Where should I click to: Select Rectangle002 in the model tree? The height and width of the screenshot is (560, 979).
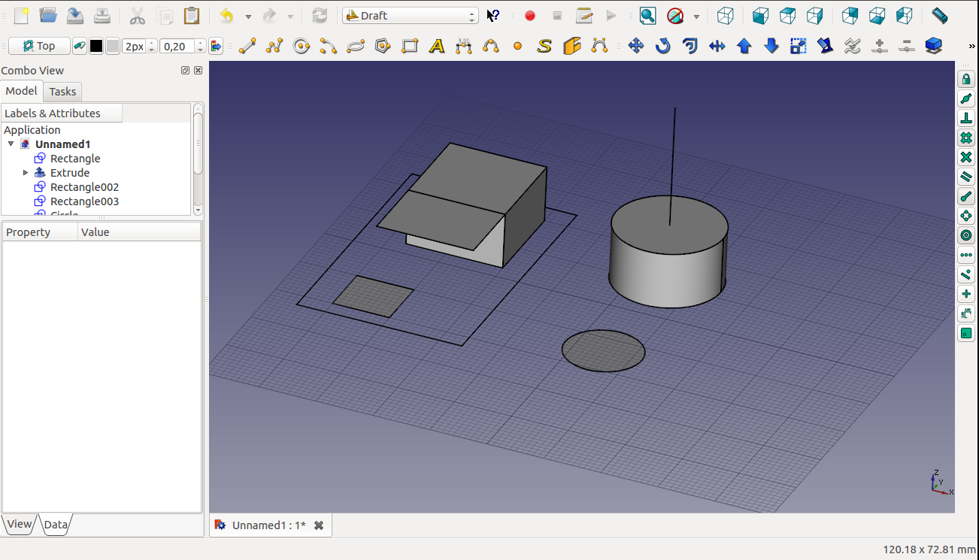[x=83, y=187]
